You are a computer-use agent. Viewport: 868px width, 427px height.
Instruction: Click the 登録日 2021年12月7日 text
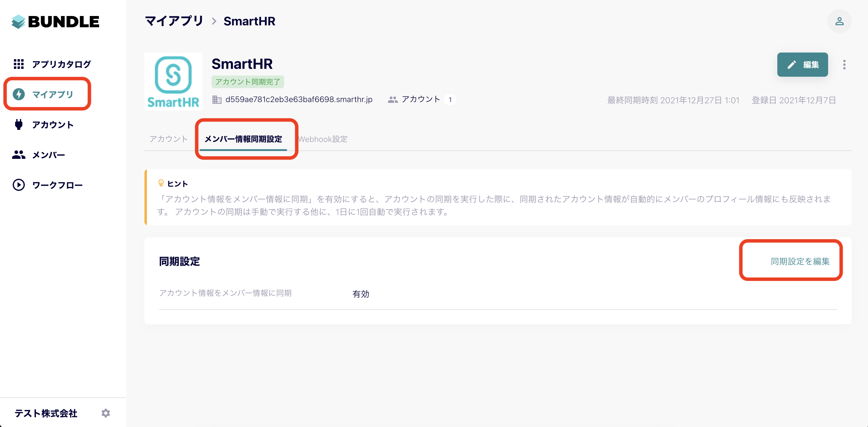[x=794, y=100]
